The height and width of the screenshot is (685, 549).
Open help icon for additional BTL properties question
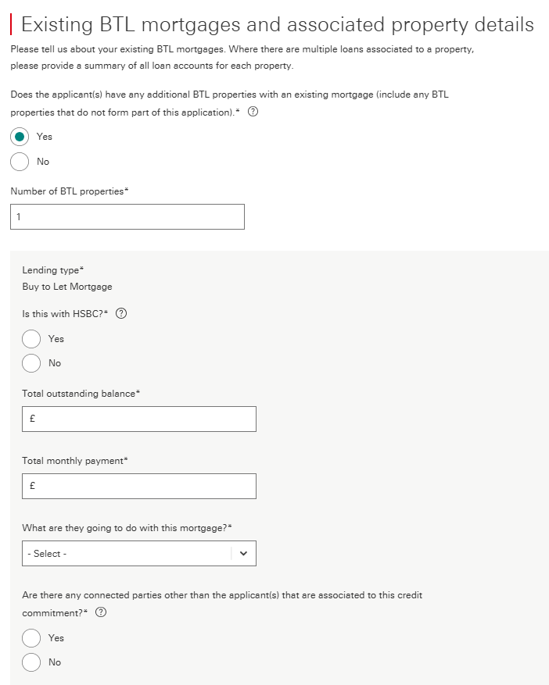coord(253,112)
